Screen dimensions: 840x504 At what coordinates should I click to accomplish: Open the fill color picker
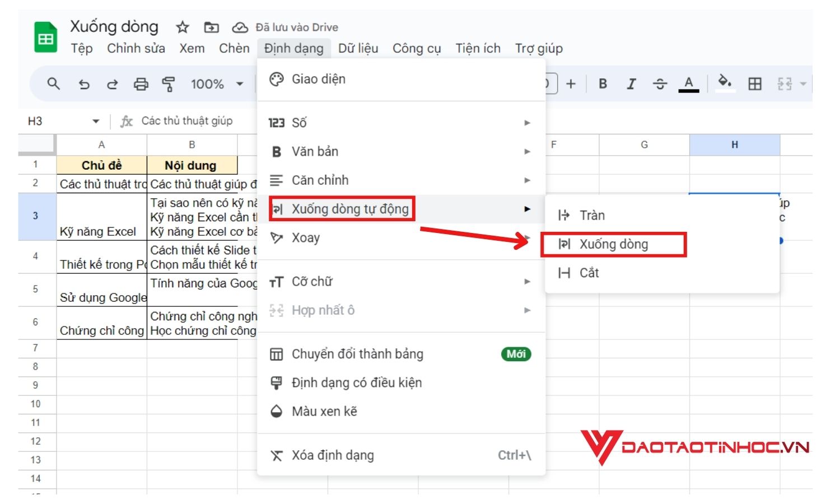pos(726,83)
